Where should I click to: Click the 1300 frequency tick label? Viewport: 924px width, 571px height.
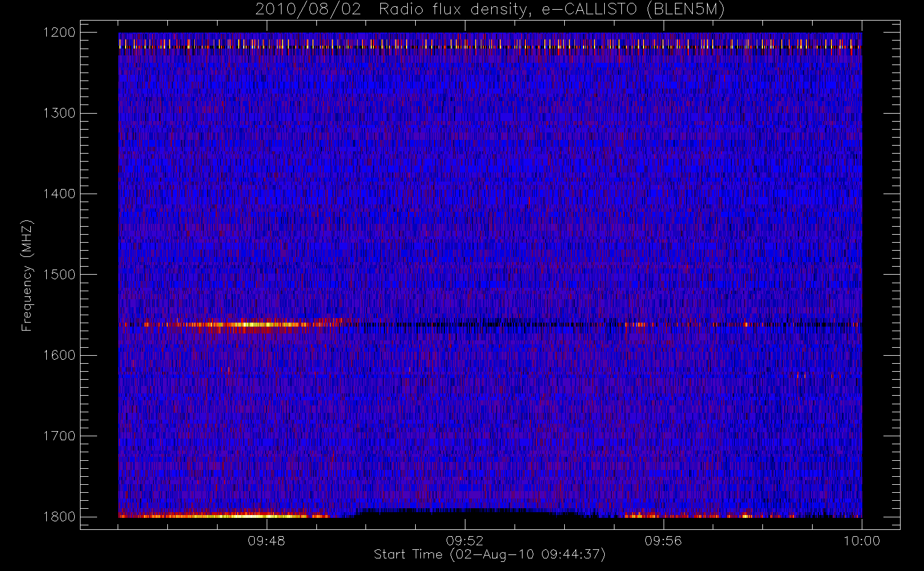59,113
